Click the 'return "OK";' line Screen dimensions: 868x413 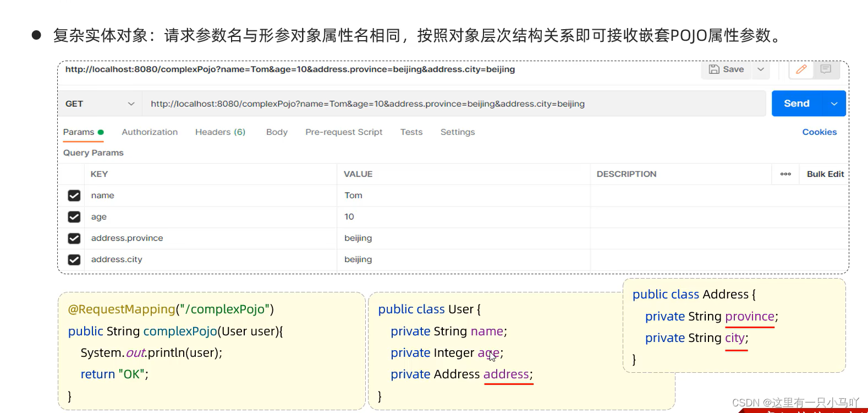click(x=114, y=374)
